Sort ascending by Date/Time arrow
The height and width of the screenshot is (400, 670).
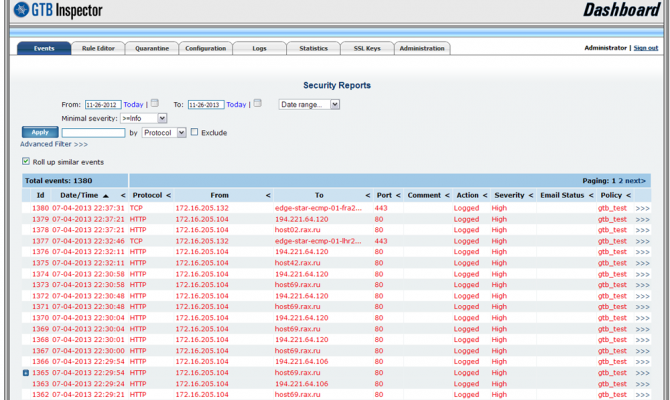click(x=106, y=196)
